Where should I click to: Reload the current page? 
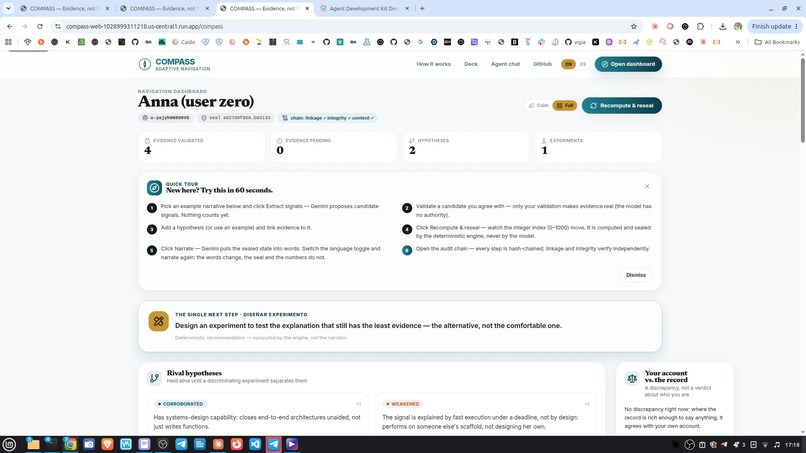pyautogui.click(x=40, y=26)
